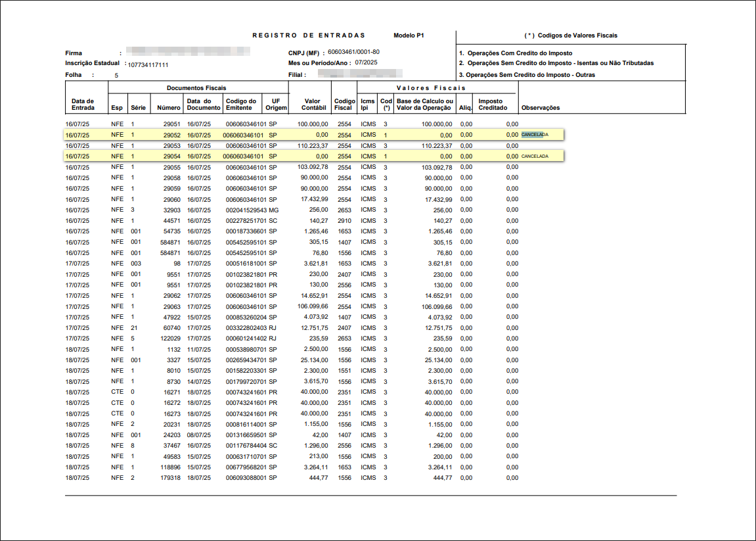Click the Observações column header

[x=540, y=108]
